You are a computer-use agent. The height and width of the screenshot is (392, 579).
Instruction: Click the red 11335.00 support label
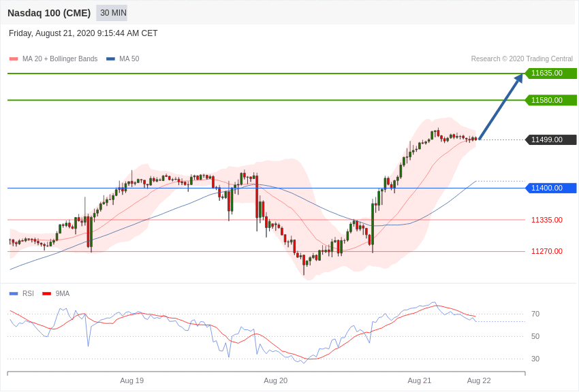pos(546,220)
